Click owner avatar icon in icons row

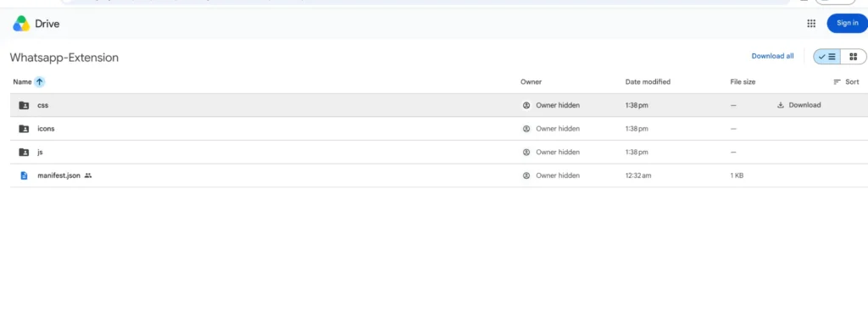(x=526, y=128)
